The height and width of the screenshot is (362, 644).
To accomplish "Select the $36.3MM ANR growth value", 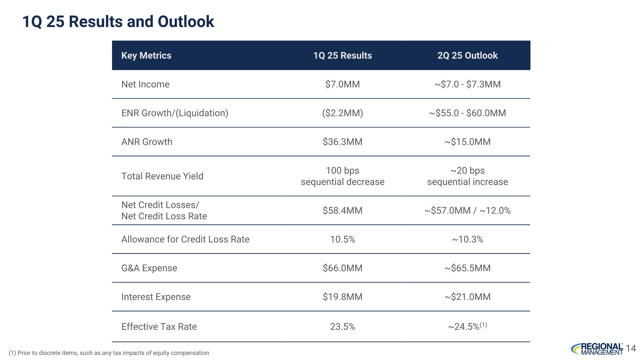I will coord(342,142).
